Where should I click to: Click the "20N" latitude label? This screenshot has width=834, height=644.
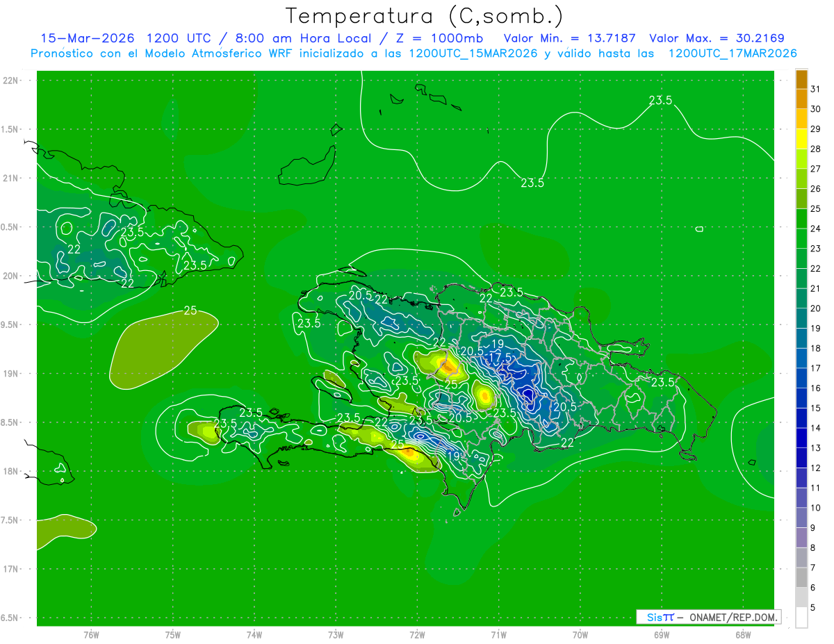[10, 276]
